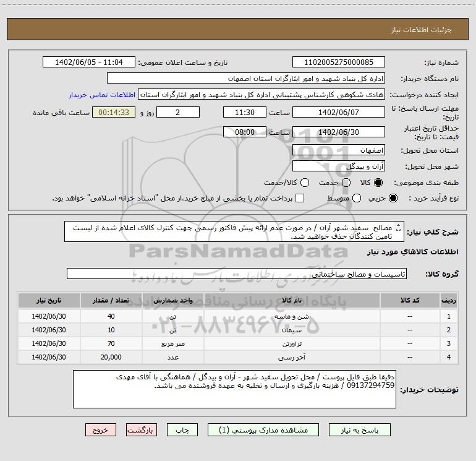Open مشاهده مدارک پیوستی (1) button

[x=263, y=429]
